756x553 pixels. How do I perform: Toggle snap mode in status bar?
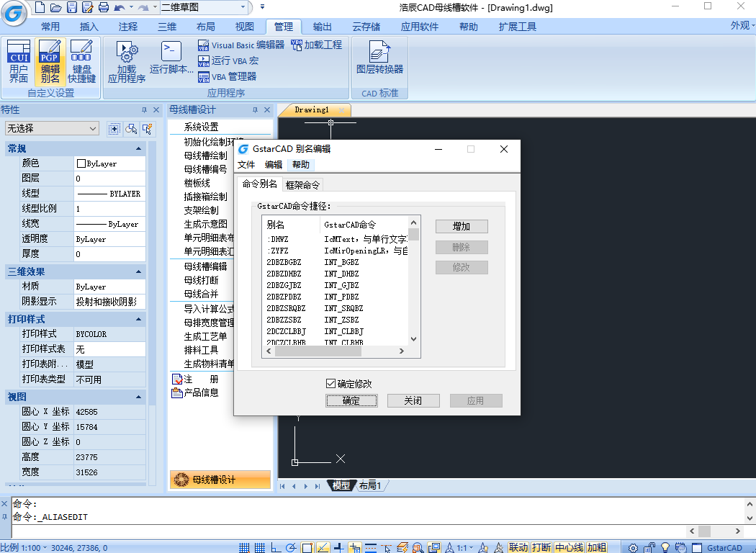point(245,548)
